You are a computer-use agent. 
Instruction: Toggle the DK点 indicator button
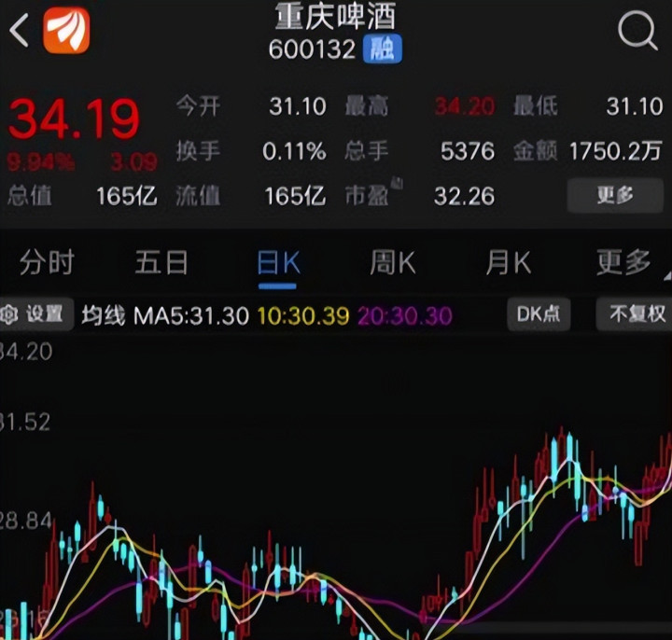point(539,314)
